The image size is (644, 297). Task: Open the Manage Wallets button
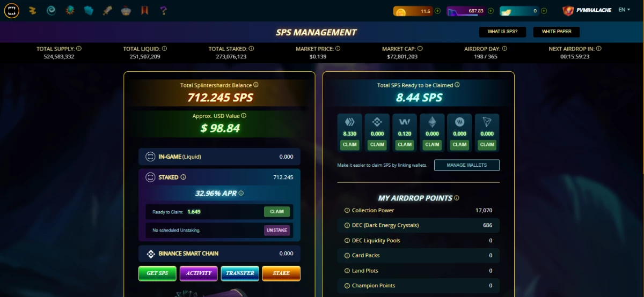tap(467, 165)
